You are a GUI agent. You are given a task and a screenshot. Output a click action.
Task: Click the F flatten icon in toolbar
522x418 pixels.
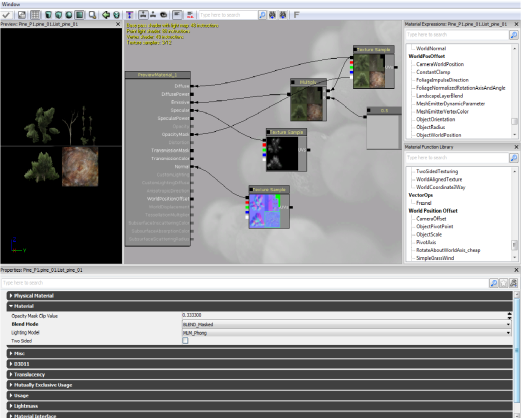pos(296,15)
